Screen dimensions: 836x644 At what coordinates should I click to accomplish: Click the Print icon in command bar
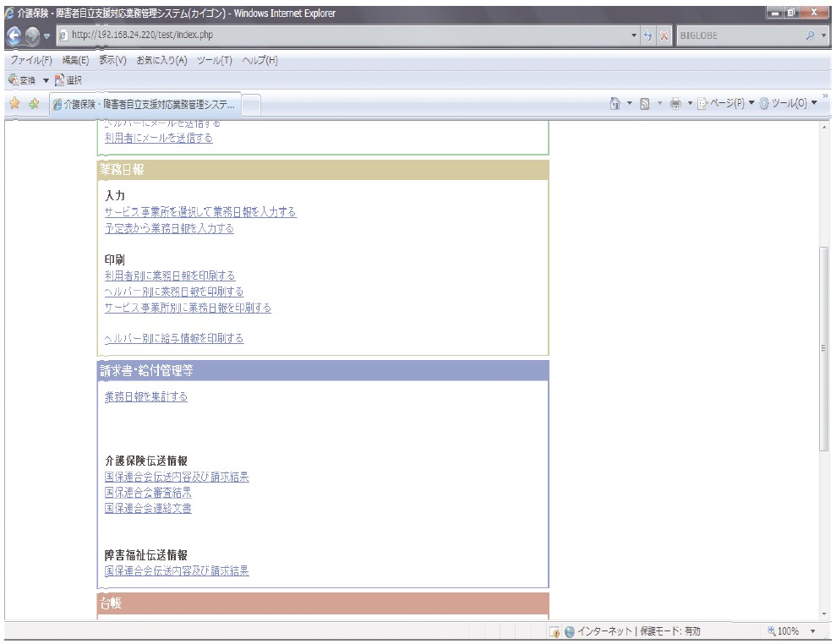coord(675,103)
